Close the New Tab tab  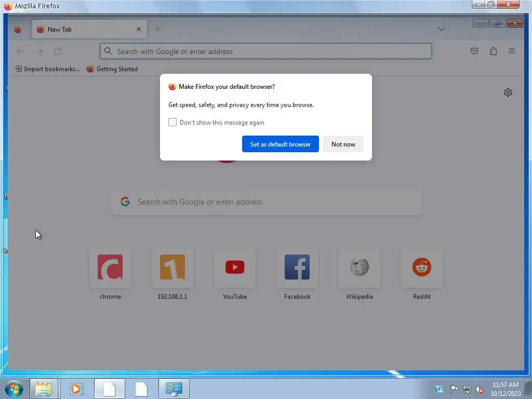click(x=138, y=29)
